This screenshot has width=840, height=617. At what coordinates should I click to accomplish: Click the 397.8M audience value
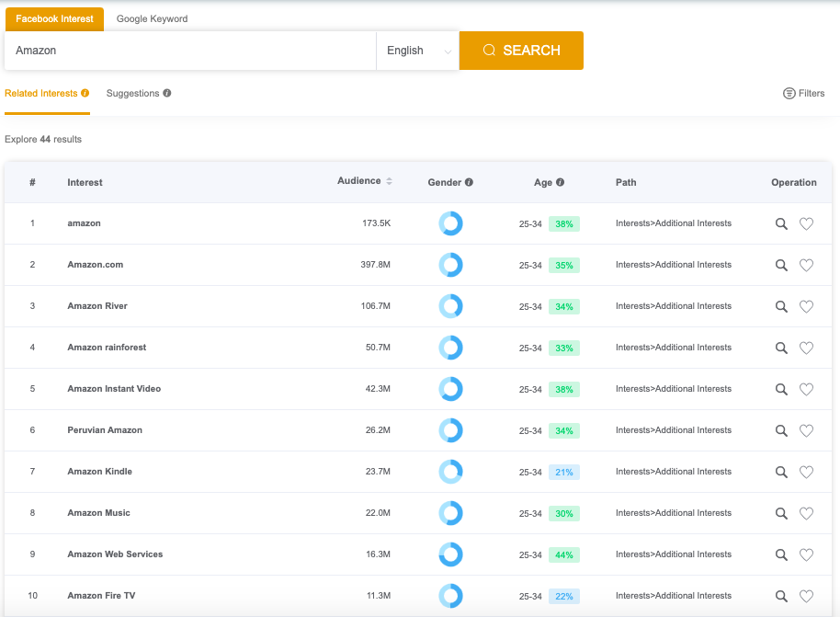[376, 265]
